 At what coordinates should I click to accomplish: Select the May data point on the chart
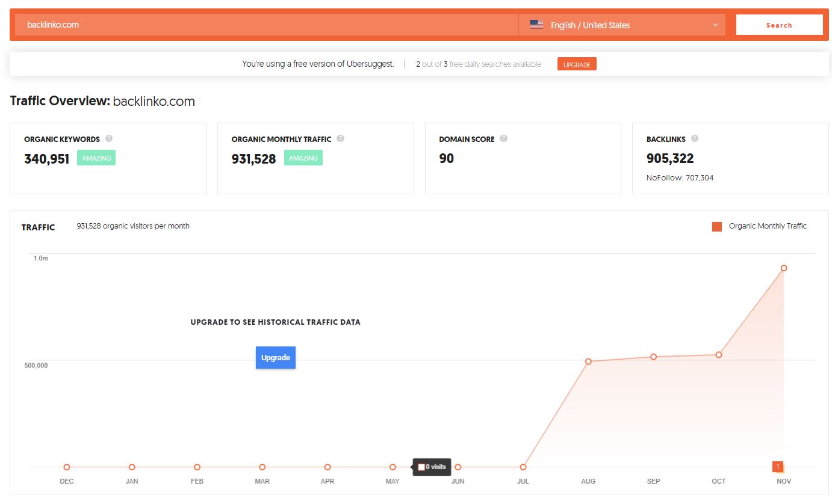pyautogui.click(x=393, y=467)
